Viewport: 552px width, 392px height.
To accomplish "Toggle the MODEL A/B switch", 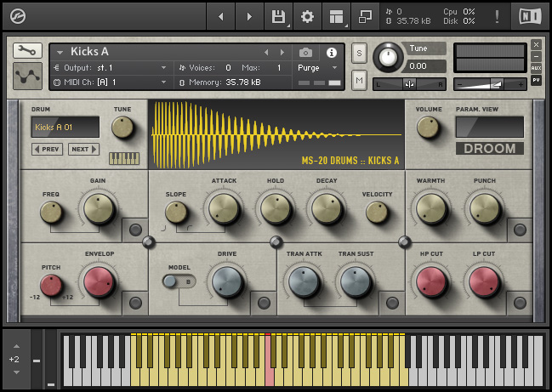I will pos(179,281).
